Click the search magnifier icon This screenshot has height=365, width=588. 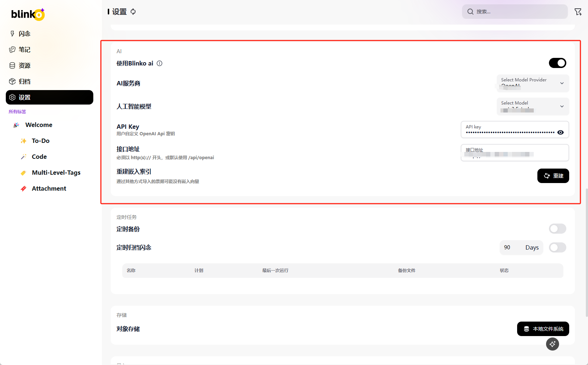[470, 12]
